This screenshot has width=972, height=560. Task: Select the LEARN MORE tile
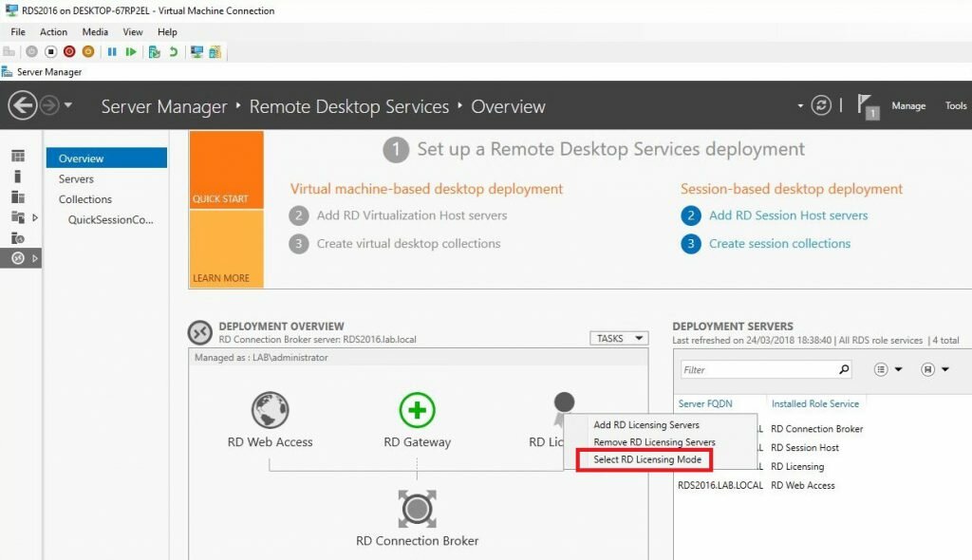click(x=226, y=249)
